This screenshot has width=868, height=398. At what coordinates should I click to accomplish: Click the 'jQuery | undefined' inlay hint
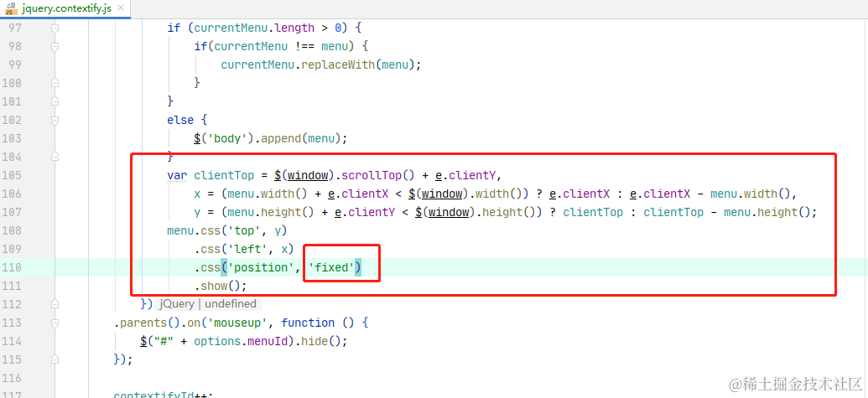(209, 304)
